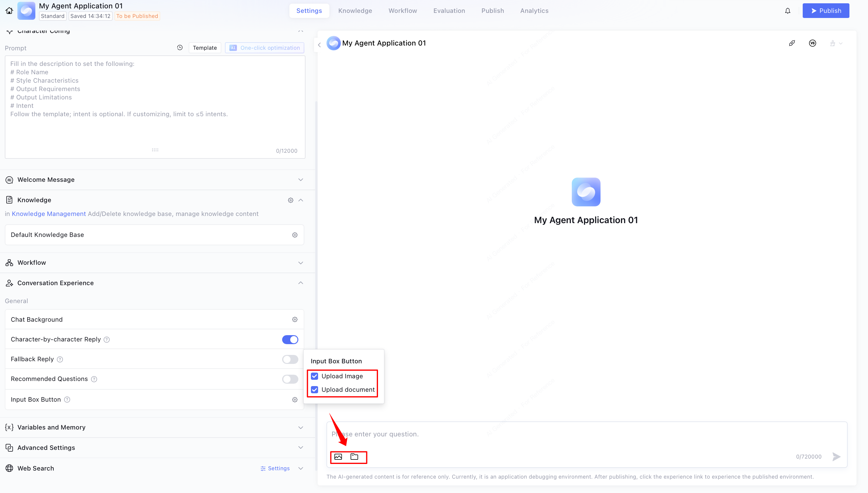
Task: Open the notification bell
Action: 787,11
